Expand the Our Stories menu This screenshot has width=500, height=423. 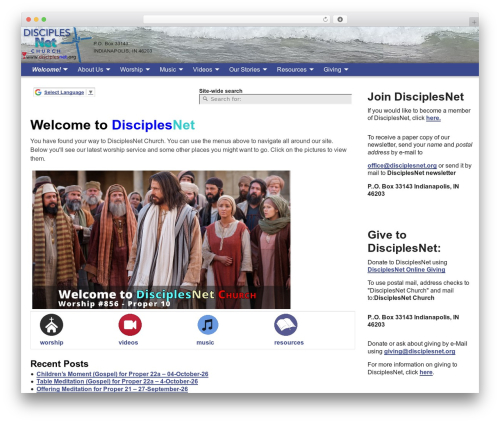coord(248,69)
